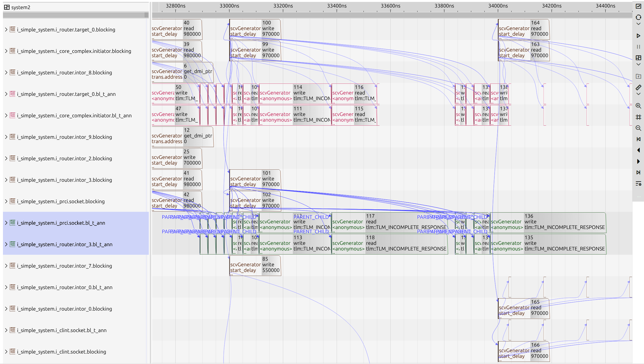Click the refresh/reload icon in the toolbar
644x364 pixels.
pos(638,17)
